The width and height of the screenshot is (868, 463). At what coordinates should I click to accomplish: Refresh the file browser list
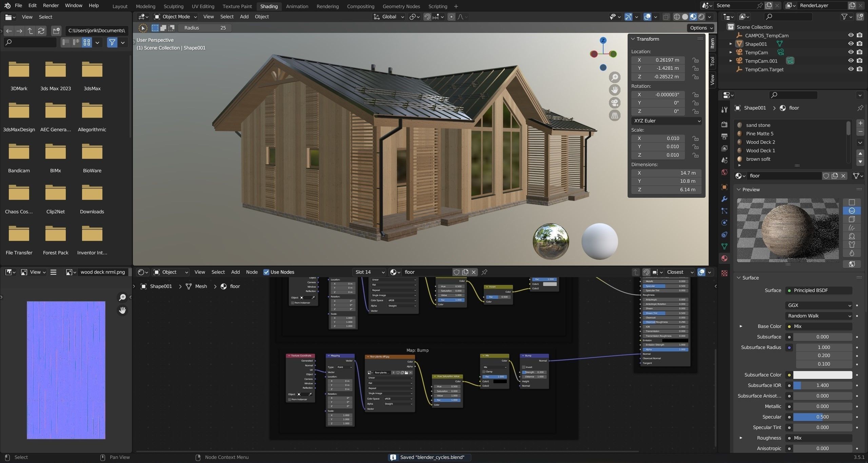tap(41, 31)
